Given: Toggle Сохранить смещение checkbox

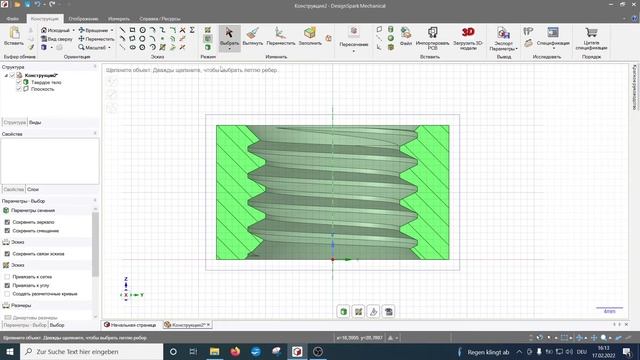Looking at the screenshot, I should click(x=7, y=231).
